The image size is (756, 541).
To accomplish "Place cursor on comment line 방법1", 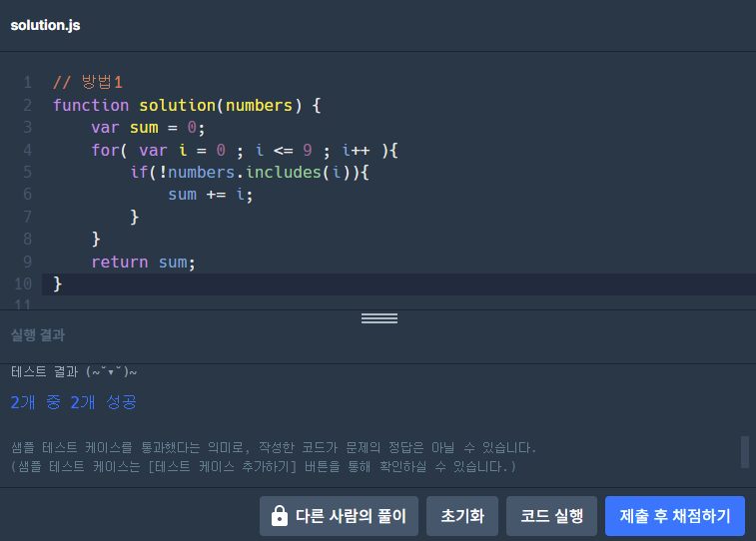I will coord(88,82).
